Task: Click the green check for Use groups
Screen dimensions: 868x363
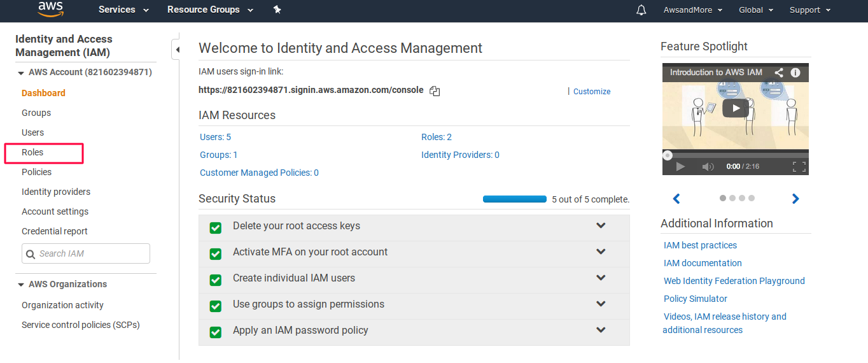Action: click(216, 306)
